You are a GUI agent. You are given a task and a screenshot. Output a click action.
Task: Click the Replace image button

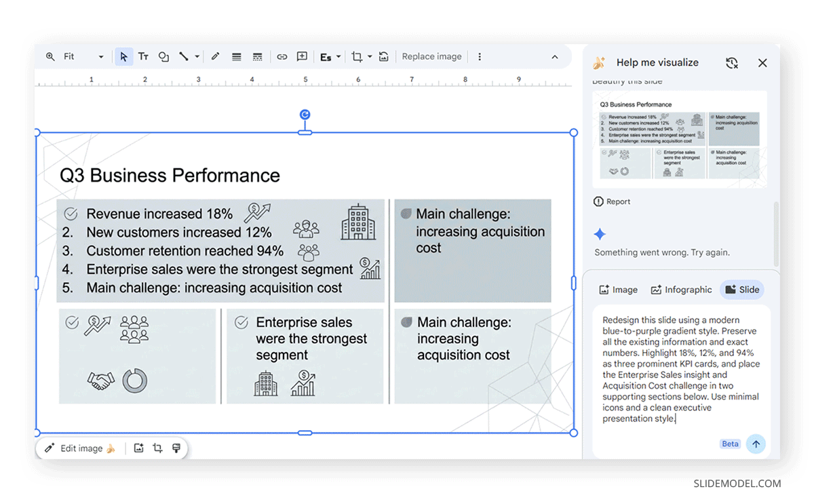(431, 57)
